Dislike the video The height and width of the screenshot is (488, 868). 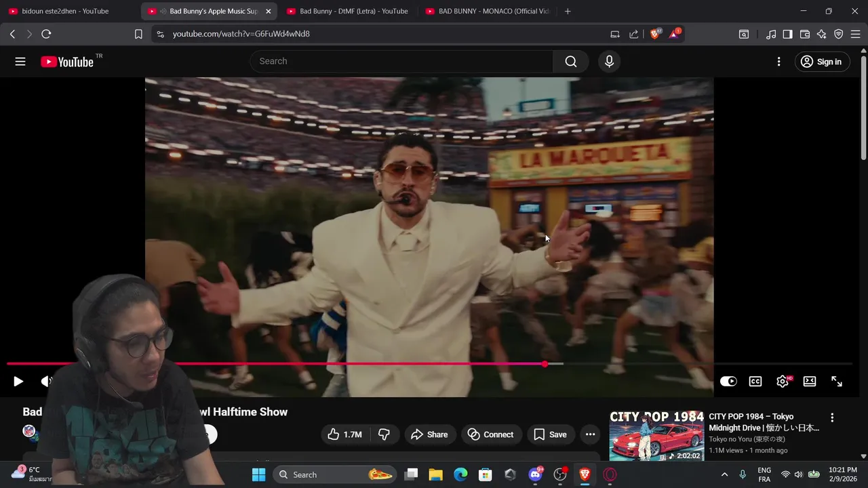[384, 434]
